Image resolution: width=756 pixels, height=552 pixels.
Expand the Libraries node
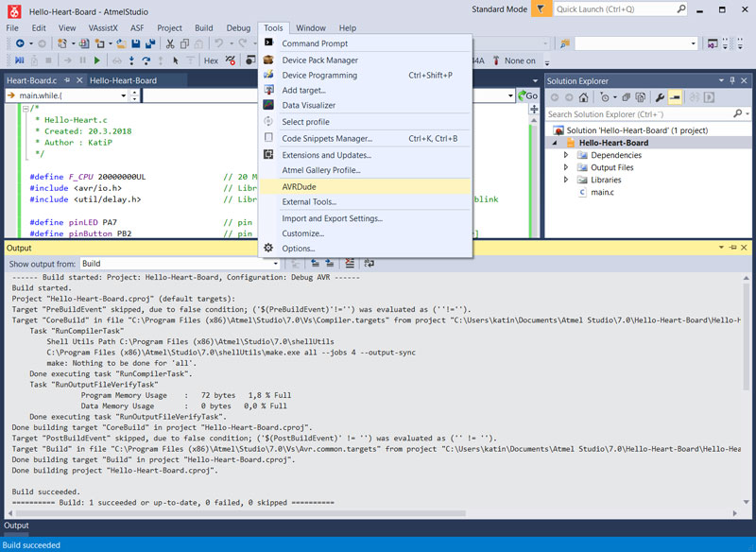click(566, 180)
